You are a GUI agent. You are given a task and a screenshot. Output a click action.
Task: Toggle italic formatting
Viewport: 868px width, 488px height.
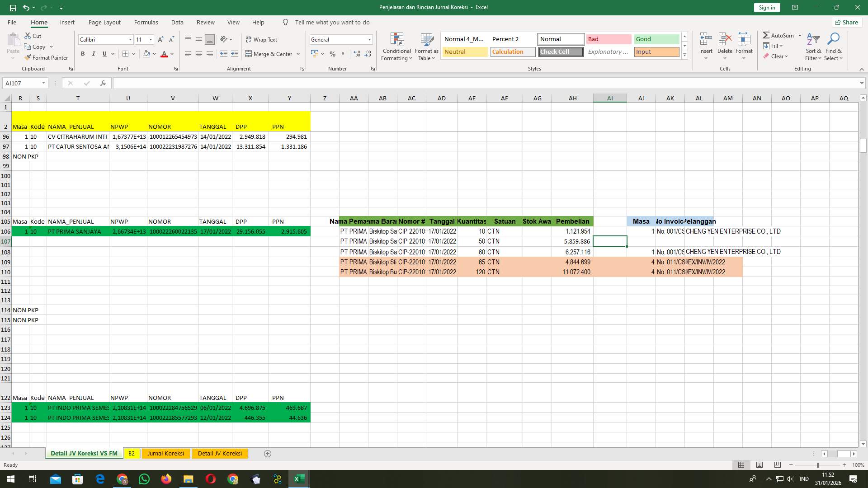[94, 54]
